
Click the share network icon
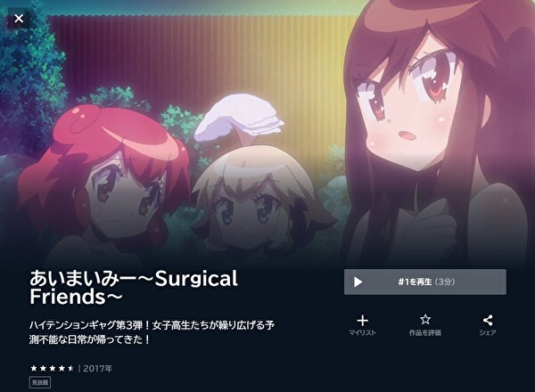pos(488,320)
